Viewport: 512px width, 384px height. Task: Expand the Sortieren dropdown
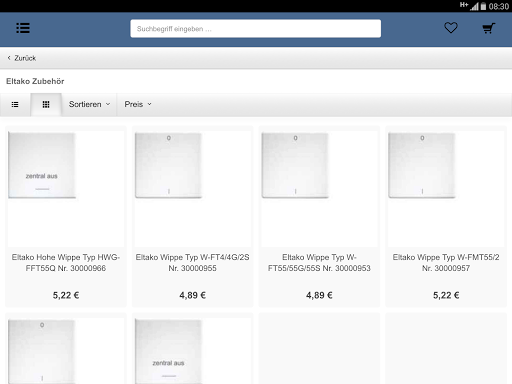89,104
